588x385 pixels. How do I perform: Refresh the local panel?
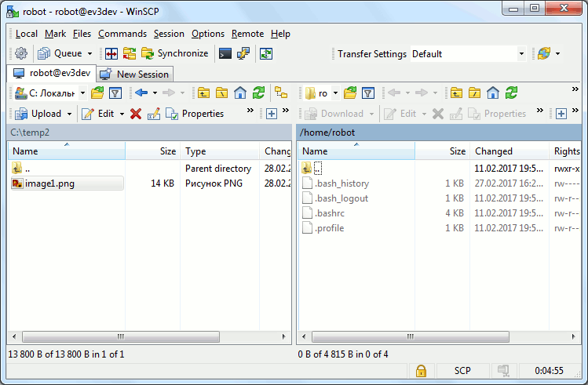pos(258,93)
